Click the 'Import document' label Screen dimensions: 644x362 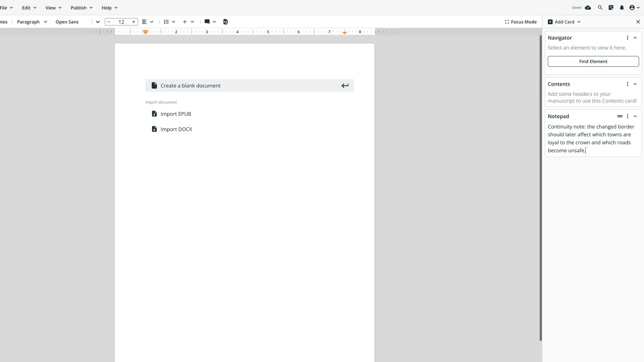(x=161, y=102)
